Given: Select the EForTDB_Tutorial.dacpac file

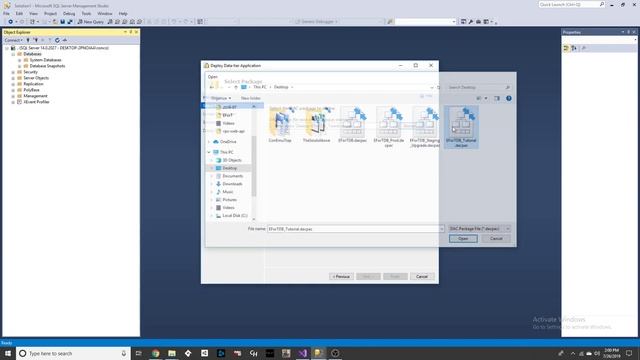Looking at the screenshot, I should pyautogui.click(x=461, y=127).
